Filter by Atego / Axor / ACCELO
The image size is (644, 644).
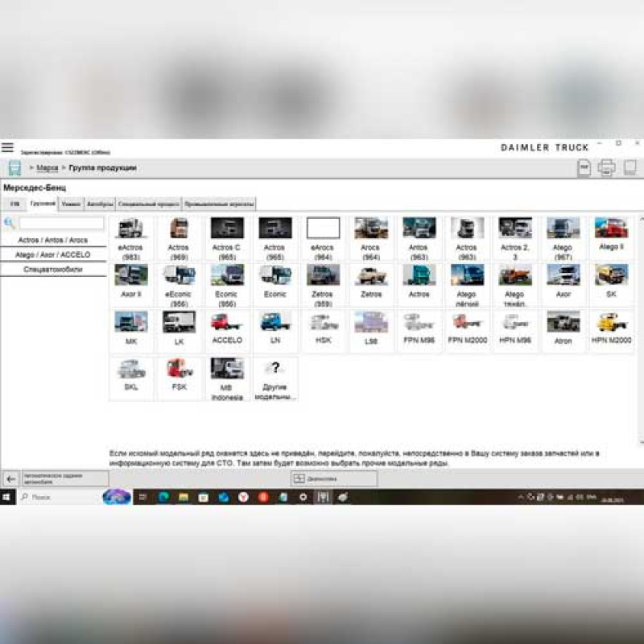click(x=53, y=254)
